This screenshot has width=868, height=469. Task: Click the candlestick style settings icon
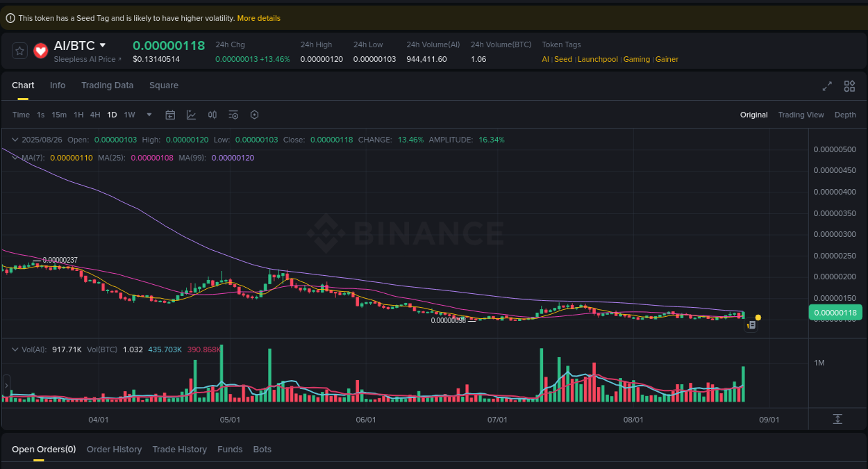(212, 115)
